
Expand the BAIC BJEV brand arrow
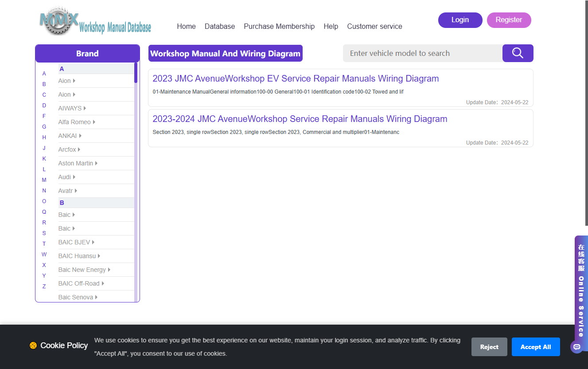(x=93, y=242)
